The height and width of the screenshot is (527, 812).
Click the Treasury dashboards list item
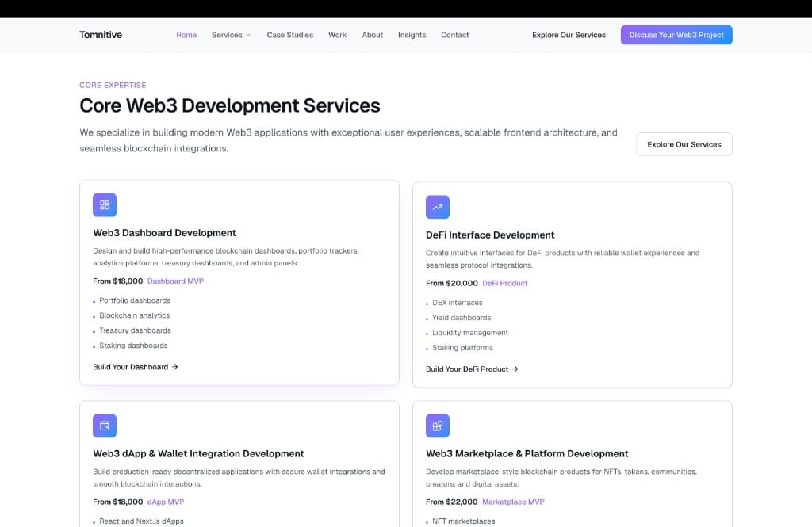click(x=135, y=330)
